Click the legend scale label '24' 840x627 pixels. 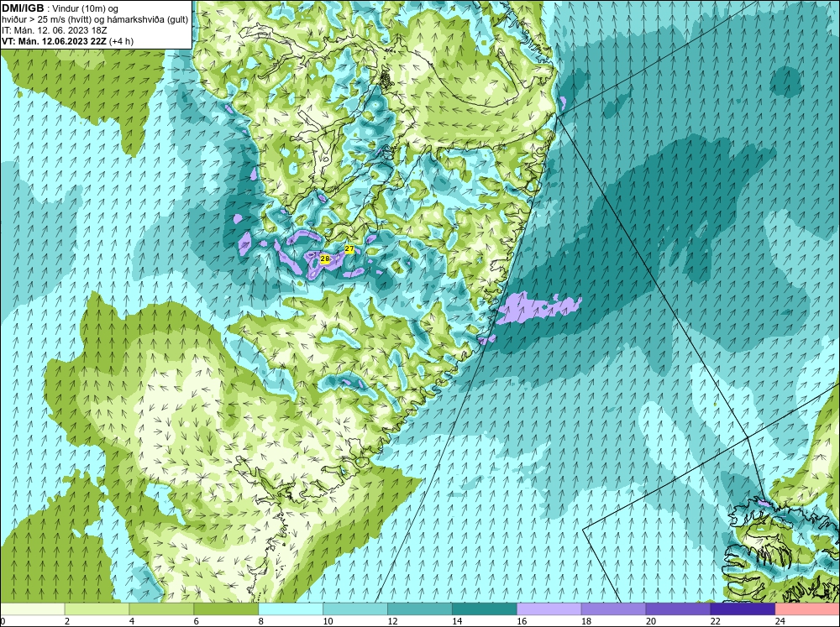click(780, 621)
